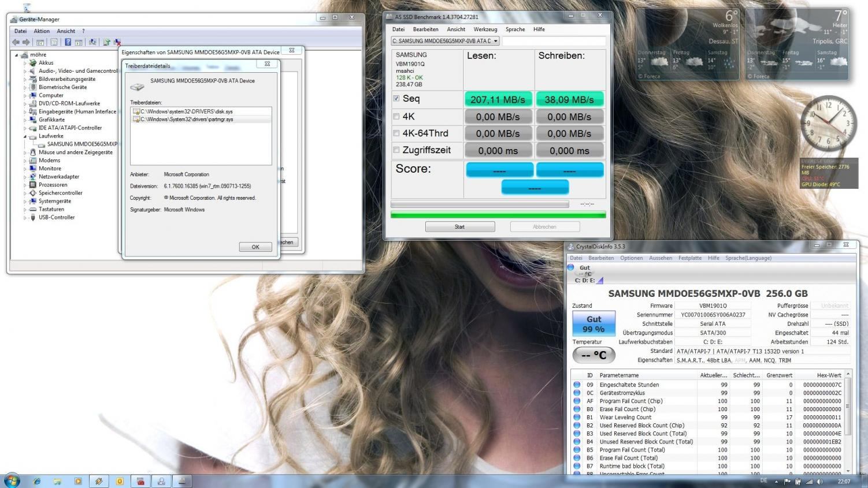Click the DVD/CD-ROM-Laufwerke icon
This screenshot has height=488, width=868.
coord(33,103)
